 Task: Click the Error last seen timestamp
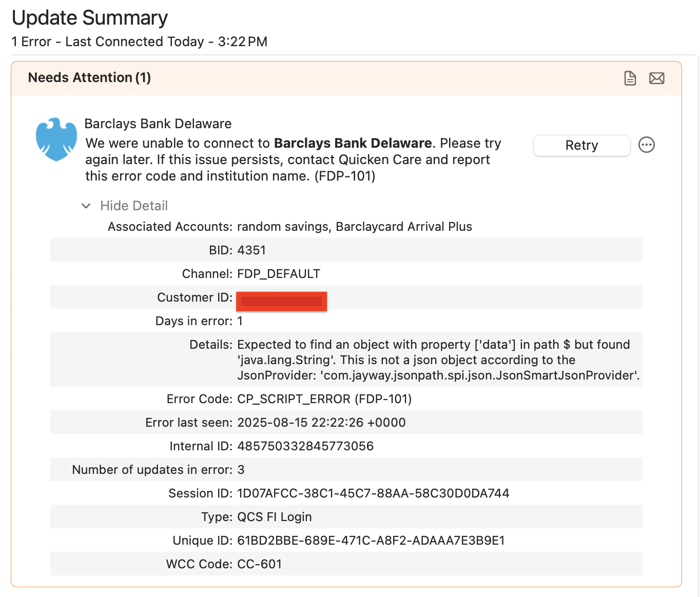pos(321,423)
